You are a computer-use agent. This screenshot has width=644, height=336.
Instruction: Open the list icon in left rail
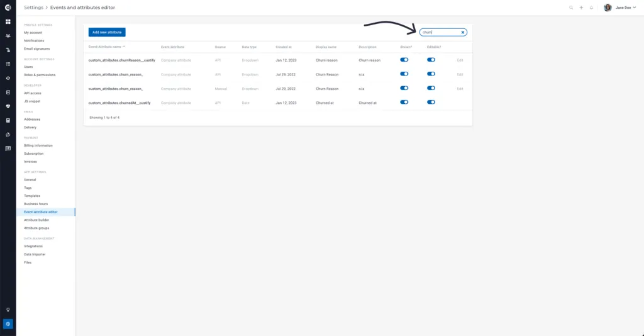pyautogui.click(x=8, y=64)
